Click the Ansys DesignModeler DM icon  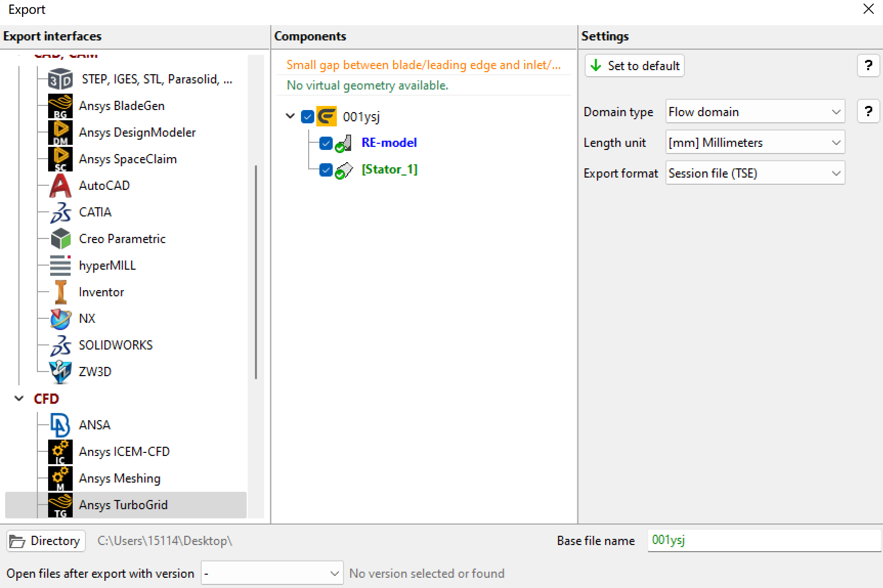click(60, 133)
